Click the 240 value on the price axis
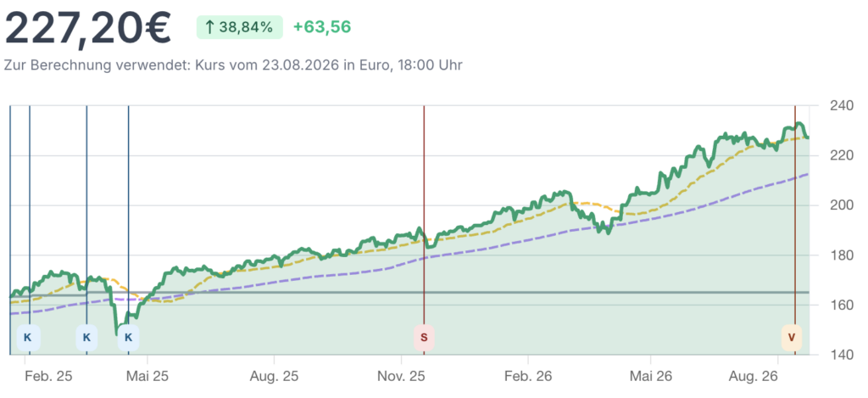 click(842, 105)
